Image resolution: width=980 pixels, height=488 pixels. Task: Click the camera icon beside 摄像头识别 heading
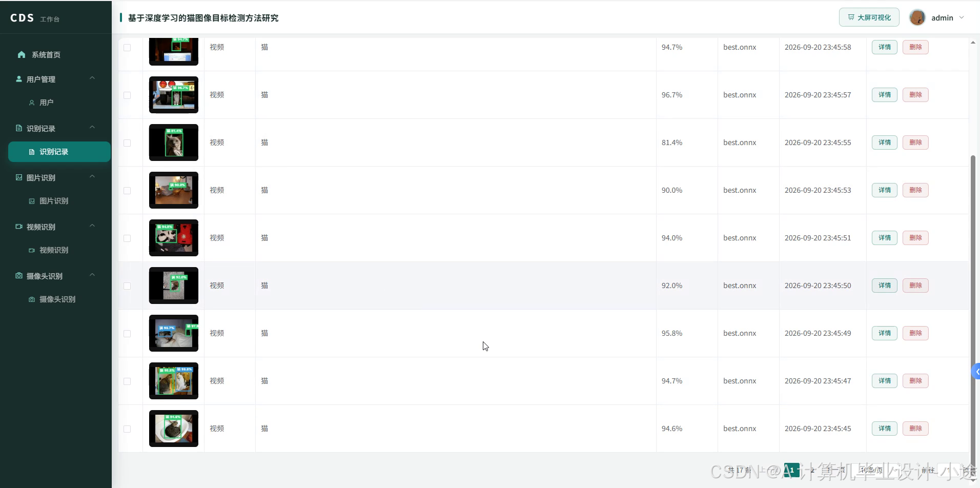click(19, 276)
